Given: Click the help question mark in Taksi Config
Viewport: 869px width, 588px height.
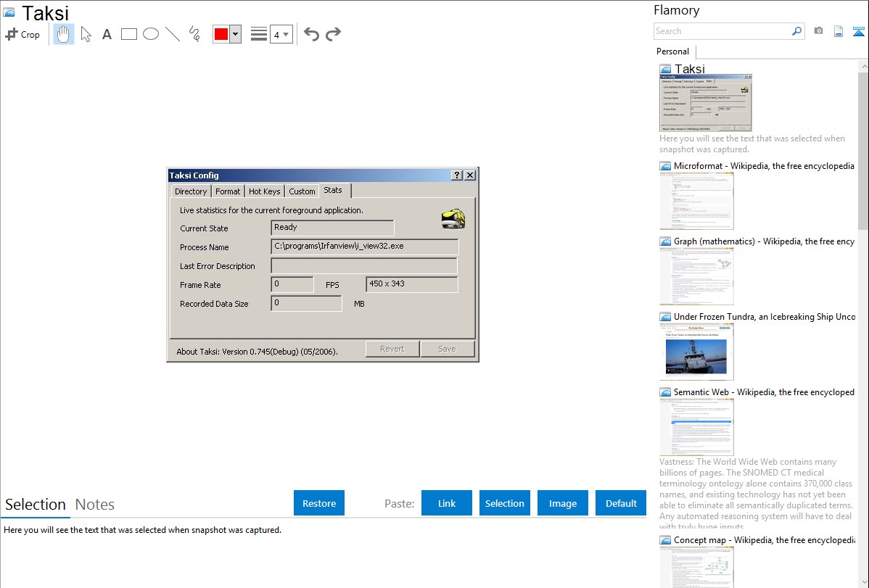Looking at the screenshot, I should [457, 175].
